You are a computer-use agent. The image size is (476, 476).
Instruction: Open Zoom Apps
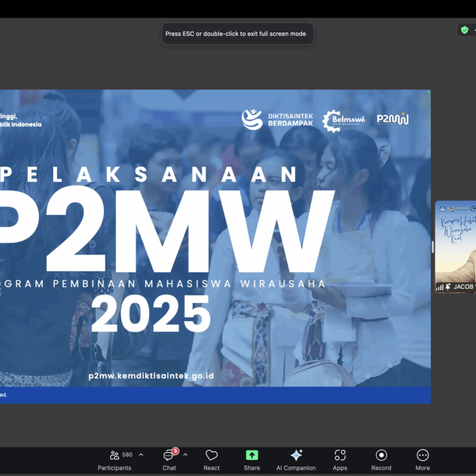340,460
